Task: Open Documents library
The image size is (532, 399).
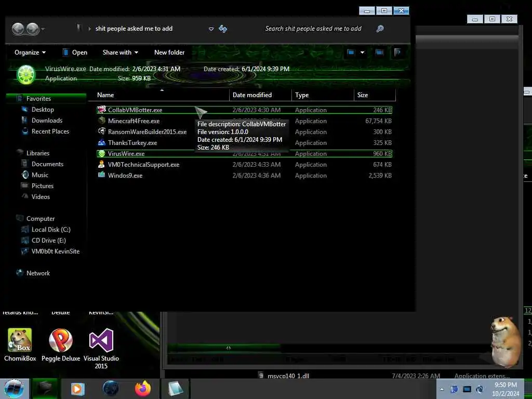Action: point(47,164)
